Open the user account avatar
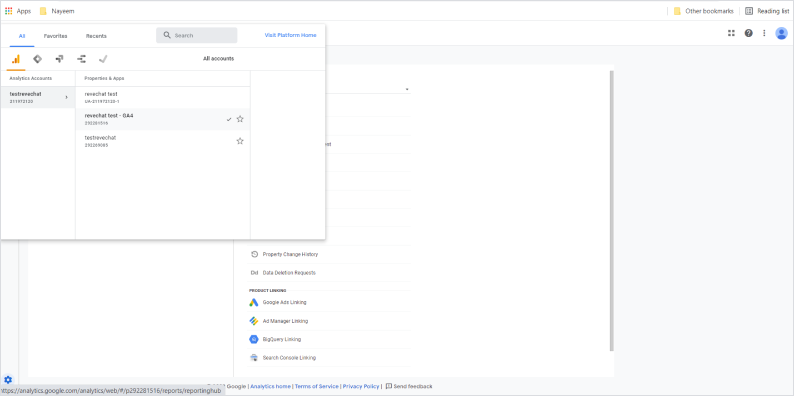This screenshot has width=794, height=396. pyautogui.click(x=781, y=33)
